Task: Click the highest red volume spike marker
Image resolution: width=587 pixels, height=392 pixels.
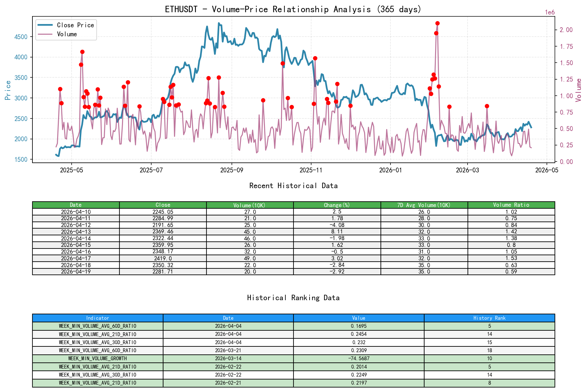Action: point(437,23)
